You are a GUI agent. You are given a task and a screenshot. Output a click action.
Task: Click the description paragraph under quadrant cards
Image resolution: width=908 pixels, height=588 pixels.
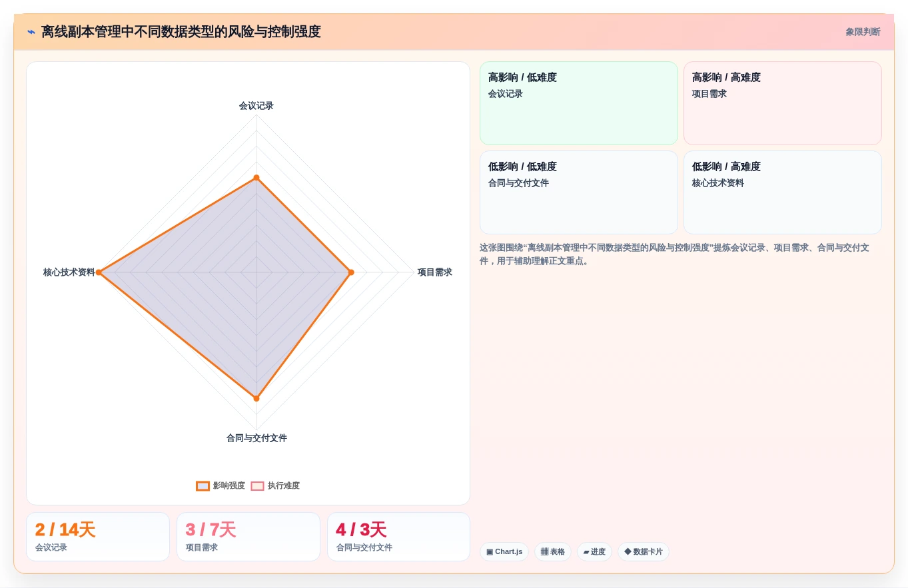point(675,254)
